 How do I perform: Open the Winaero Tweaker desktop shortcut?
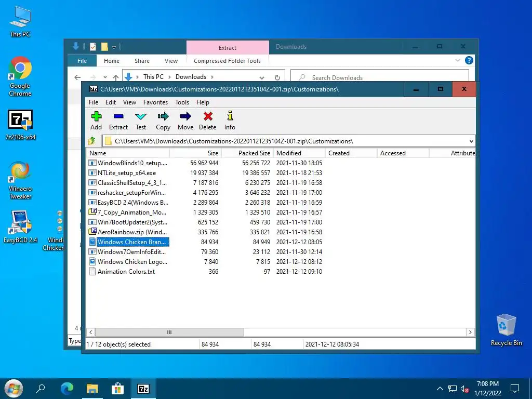(20, 180)
